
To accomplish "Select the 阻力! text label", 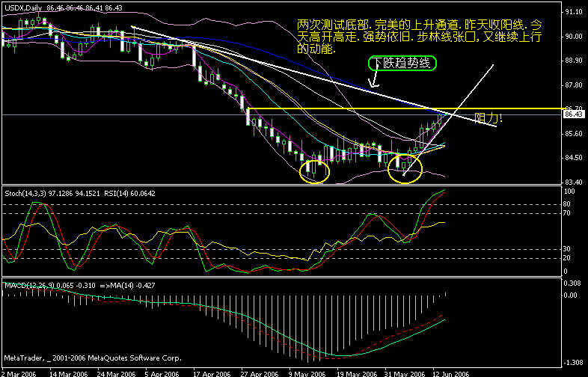I will 489,118.
